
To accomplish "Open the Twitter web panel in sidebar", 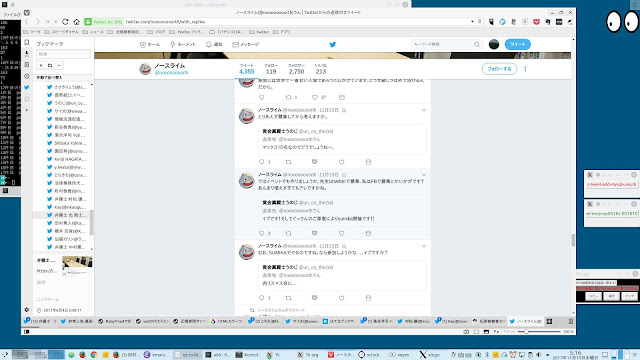I will point(27,87).
